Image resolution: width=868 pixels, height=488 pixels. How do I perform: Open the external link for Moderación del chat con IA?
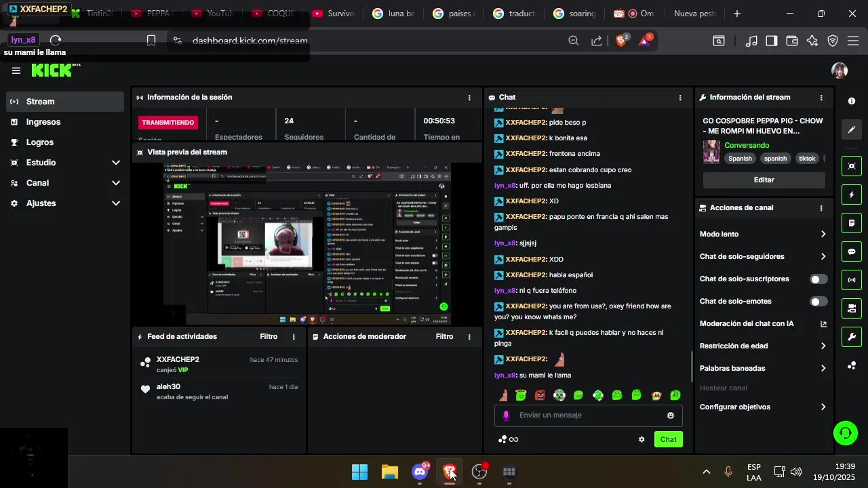(823, 324)
